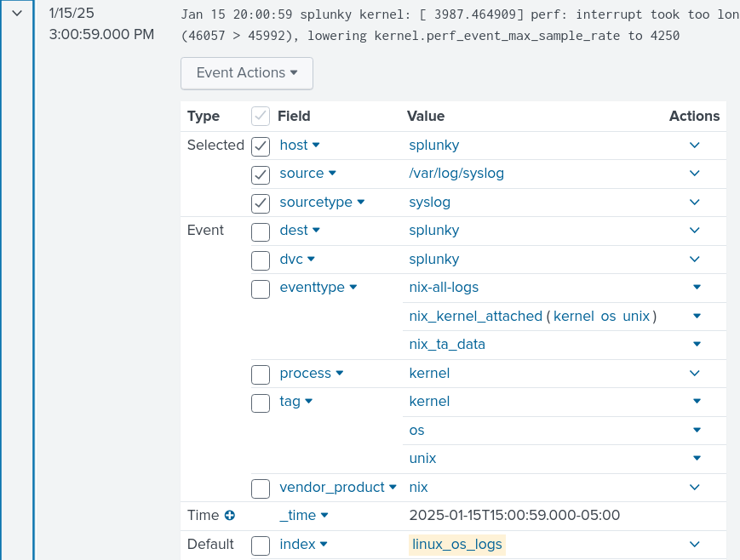The image size is (740, 560).
Task: Check the index field checkbox
Action: tap(261, 546)
